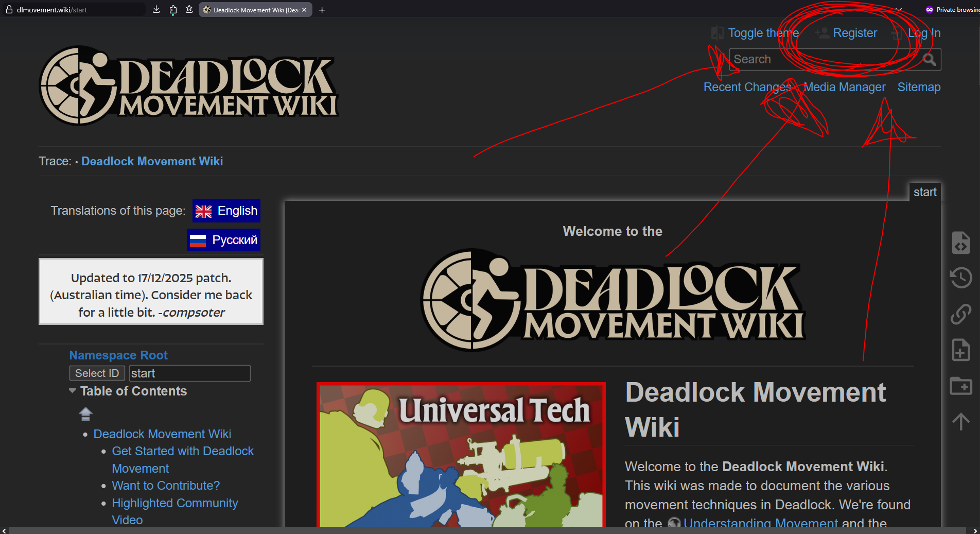Switch page translation to English
Viewport: 980px width, 534px height.
[x=225, y=211]
